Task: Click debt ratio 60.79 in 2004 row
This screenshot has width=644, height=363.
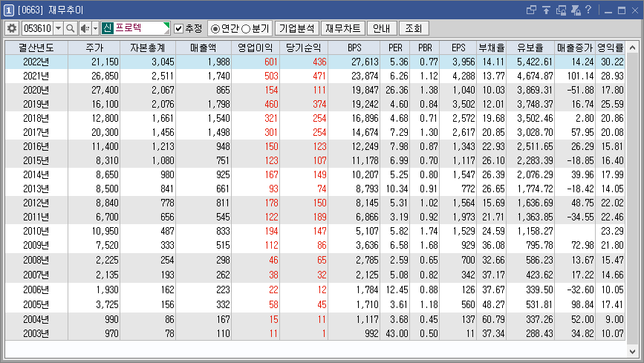Action: [x=494, y=319]
